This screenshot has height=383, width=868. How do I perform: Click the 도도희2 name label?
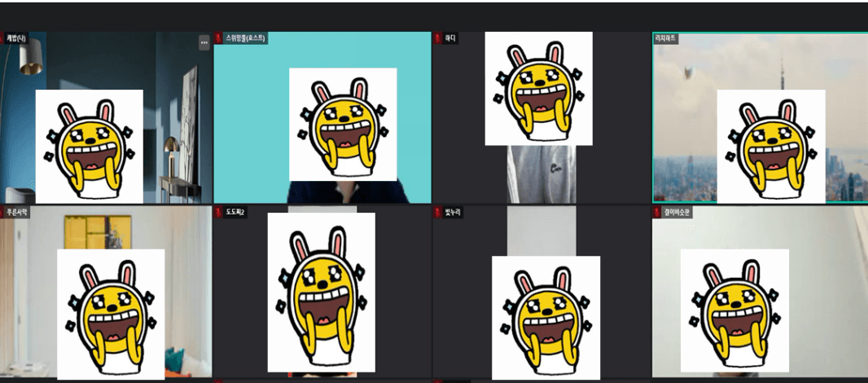click(235, 212)
